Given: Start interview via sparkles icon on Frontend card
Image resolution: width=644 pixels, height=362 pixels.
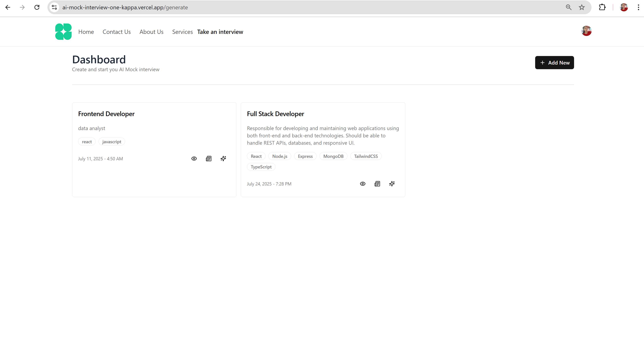Looking at the screenshot, I should (x=223, y=159).
